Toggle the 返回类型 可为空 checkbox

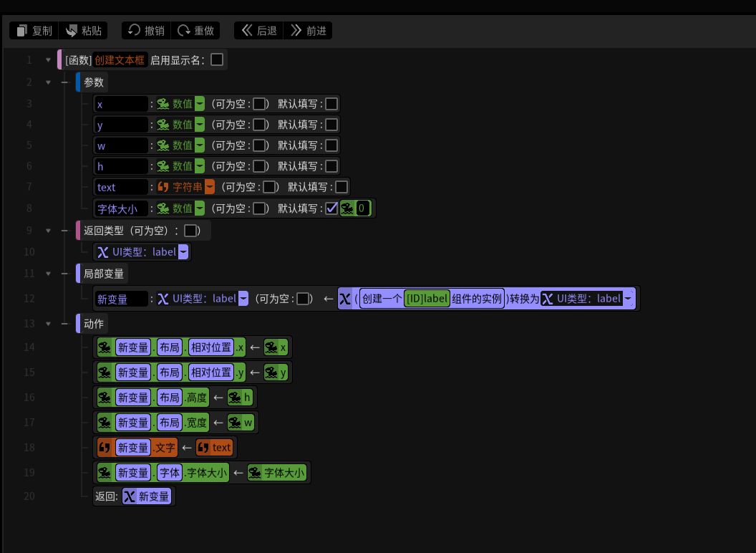tap(190, 231)
